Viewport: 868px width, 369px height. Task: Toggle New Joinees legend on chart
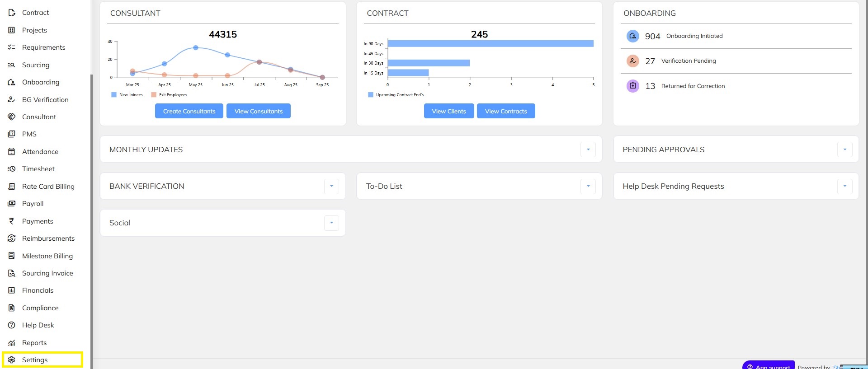127,95
